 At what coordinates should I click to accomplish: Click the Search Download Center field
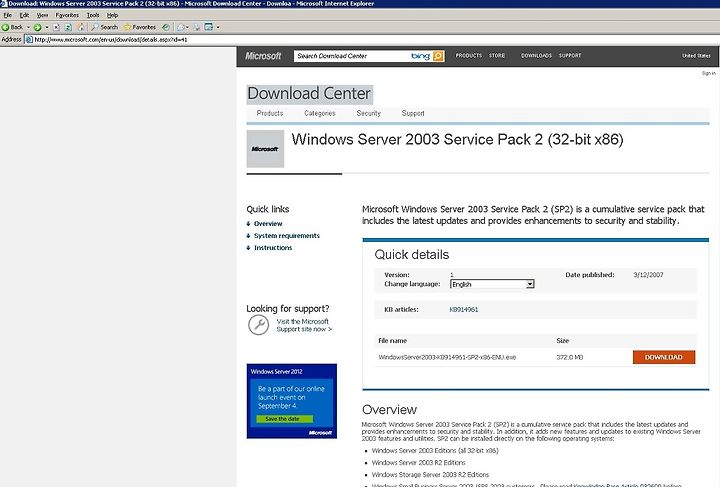click(351, 56)
